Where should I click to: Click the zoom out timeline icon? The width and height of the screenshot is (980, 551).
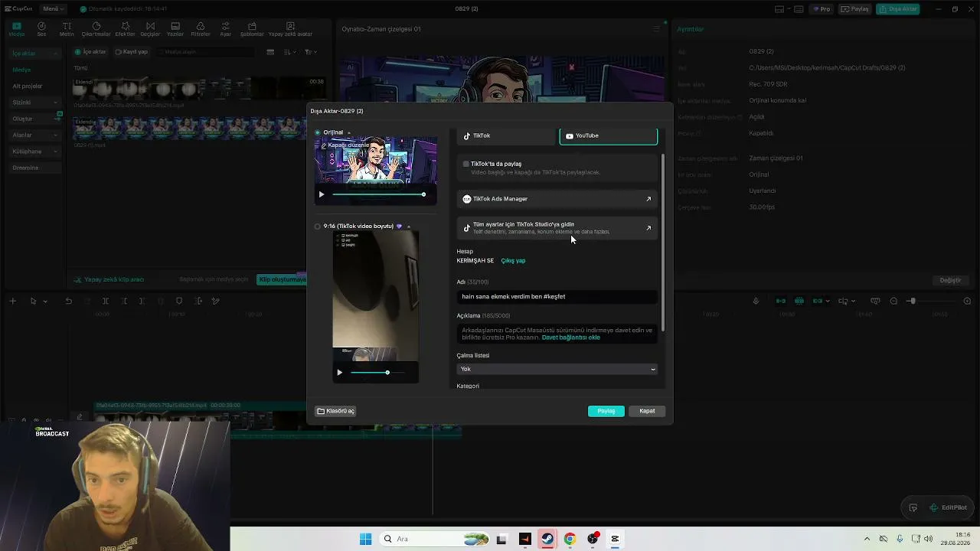point(893,301)
